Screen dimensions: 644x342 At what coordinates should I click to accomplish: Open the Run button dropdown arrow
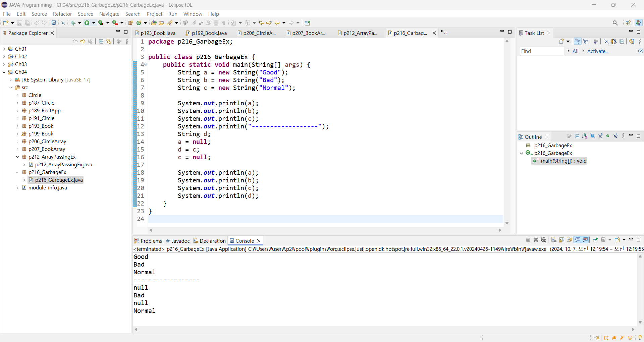94,23
